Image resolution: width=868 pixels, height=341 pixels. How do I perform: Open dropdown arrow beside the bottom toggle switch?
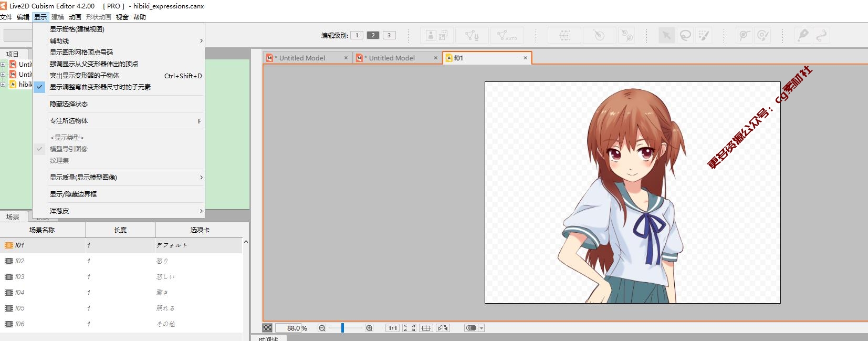[x=482, y=328]
